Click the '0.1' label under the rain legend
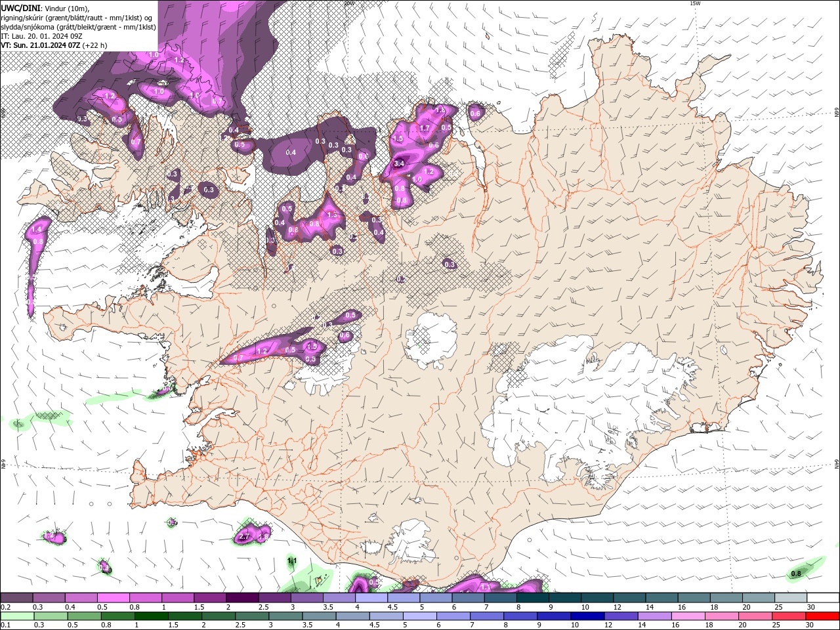The width and height of the screenshot is (840, 630). point(5,625)
